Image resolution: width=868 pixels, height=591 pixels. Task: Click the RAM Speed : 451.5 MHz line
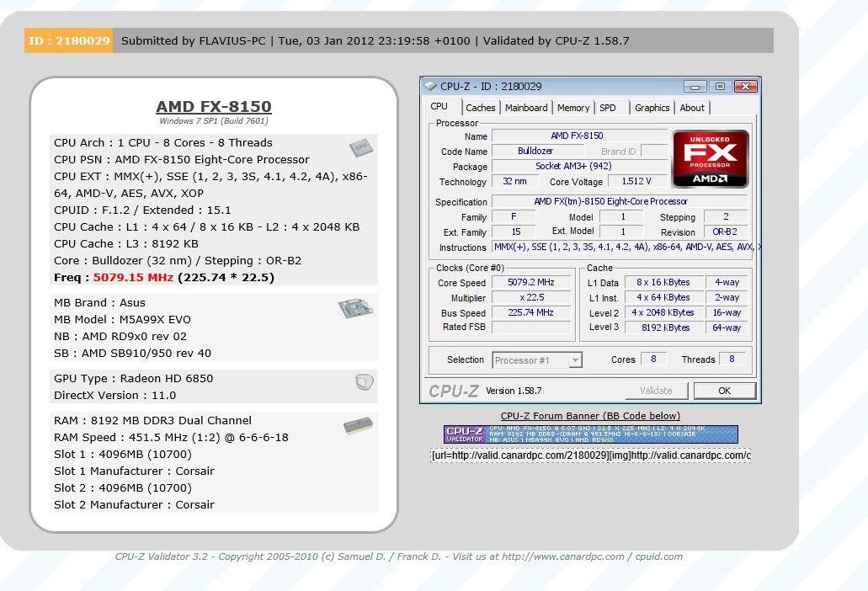coord(171,437)
